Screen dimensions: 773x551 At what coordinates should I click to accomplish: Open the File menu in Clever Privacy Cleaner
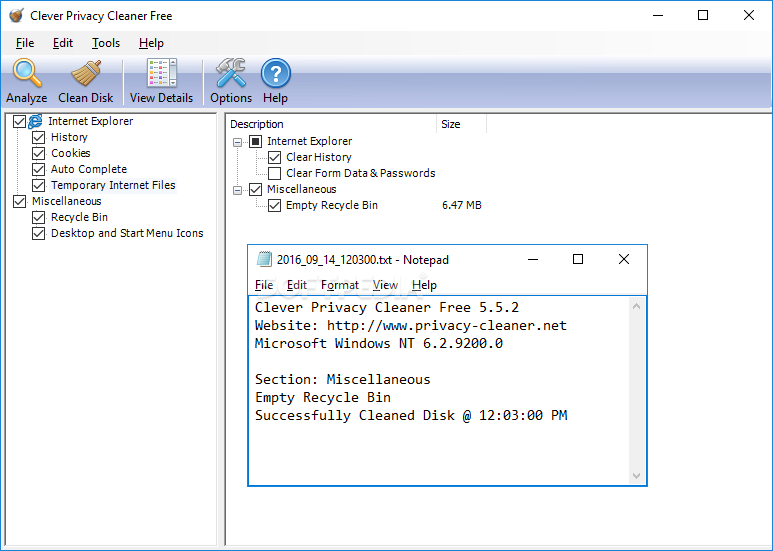coord(25,43)
